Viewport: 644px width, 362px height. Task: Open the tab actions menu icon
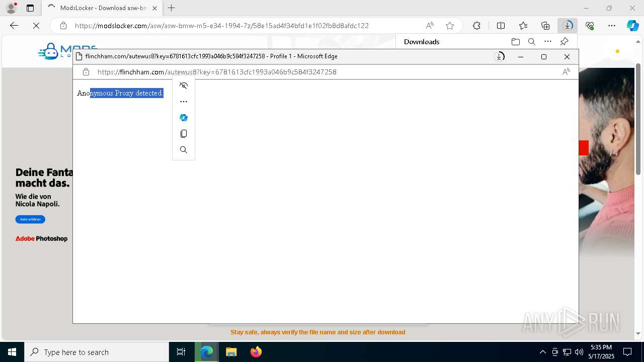pyautogui.click(x=30, y=8)
